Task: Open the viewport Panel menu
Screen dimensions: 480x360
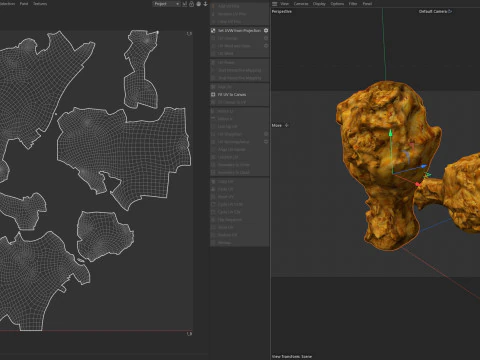Action: pyautogui.click(x=367, y=4)
